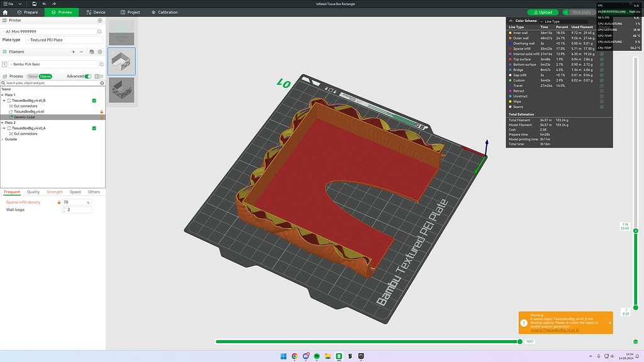Viewport: 644px width, 362px height.
Task: Collapse the Plate 1 tree node
Action: pyautogui.click(x=3, y=95)
